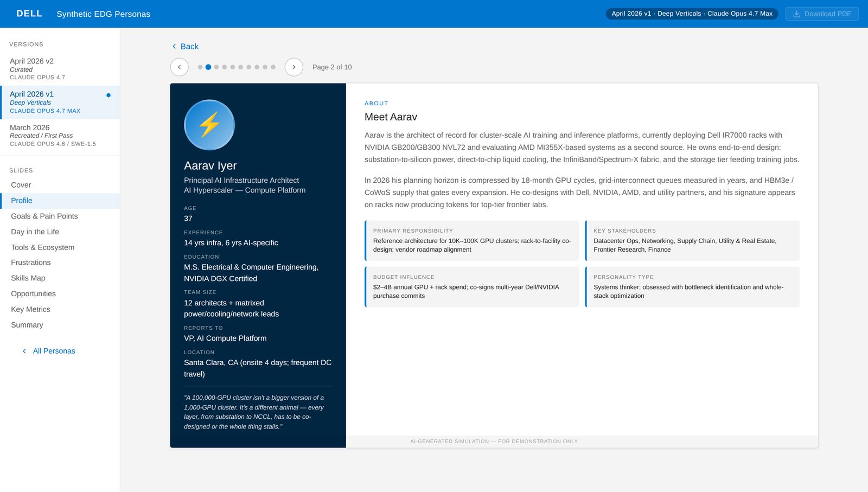This screenshot has width=868, height=492.
Task: Go to next page with right chevron
Action: tap(293, 67)
